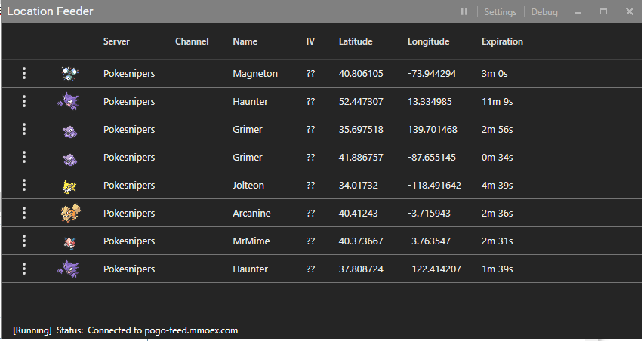This screenshot has width=644, height=341.
Task: Click Pokesnipers server cell in Magneton row
Action: point(129,74)
